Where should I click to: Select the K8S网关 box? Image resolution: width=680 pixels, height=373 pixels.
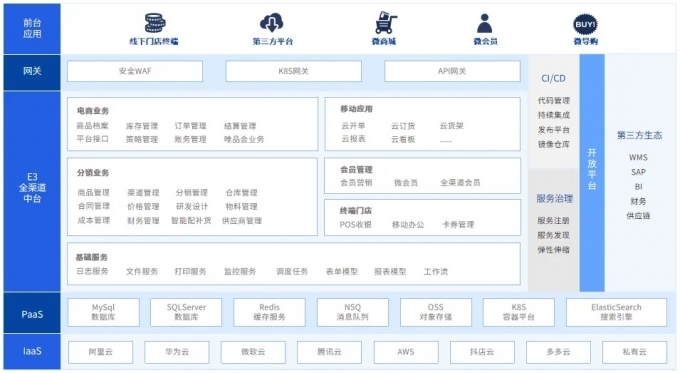(x=294, y=71)
